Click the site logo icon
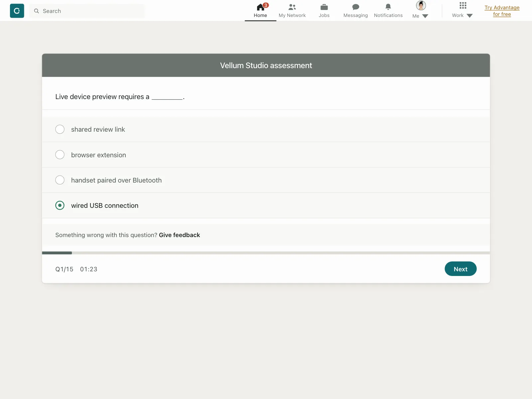This screenshot has height=399, width=532. (17, 11)
